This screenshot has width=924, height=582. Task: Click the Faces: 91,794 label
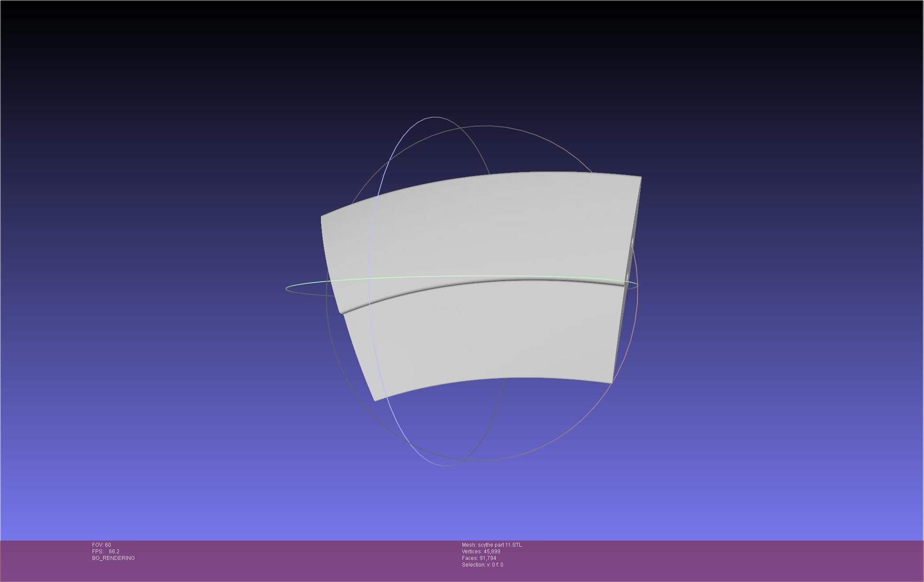tap(479, 558)
